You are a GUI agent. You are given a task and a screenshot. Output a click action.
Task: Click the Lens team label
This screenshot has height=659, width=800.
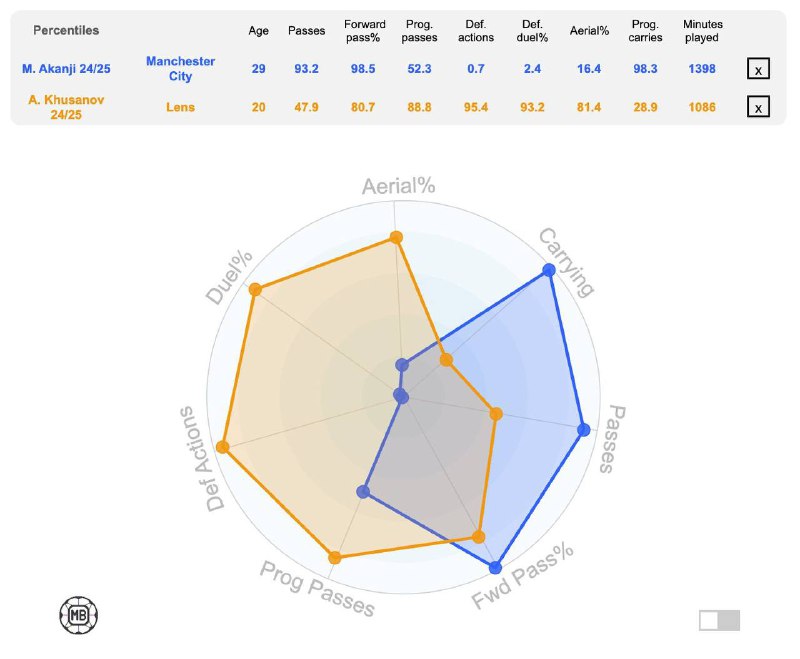point(181,107)
